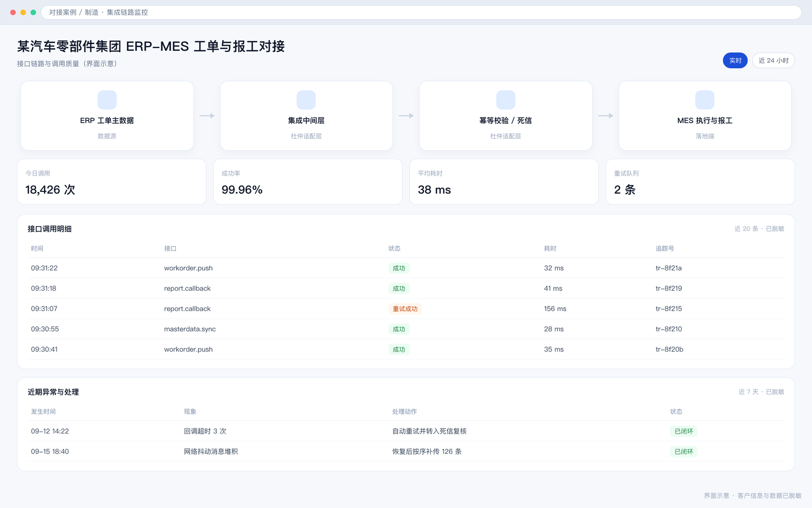
Task: Click the 09:30:41 timestamp
Action: pyautogui.click(x=45, y=349)
